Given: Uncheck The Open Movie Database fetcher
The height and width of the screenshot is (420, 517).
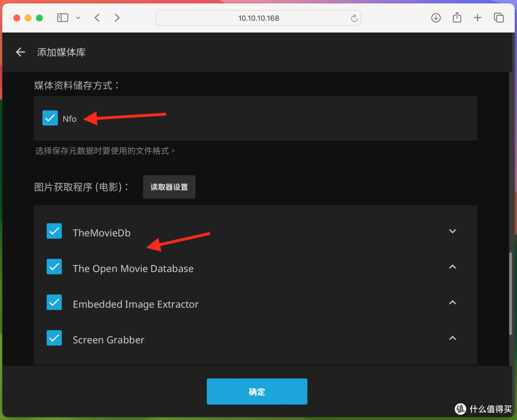Looking at the screenshot, I should [54, 266].
